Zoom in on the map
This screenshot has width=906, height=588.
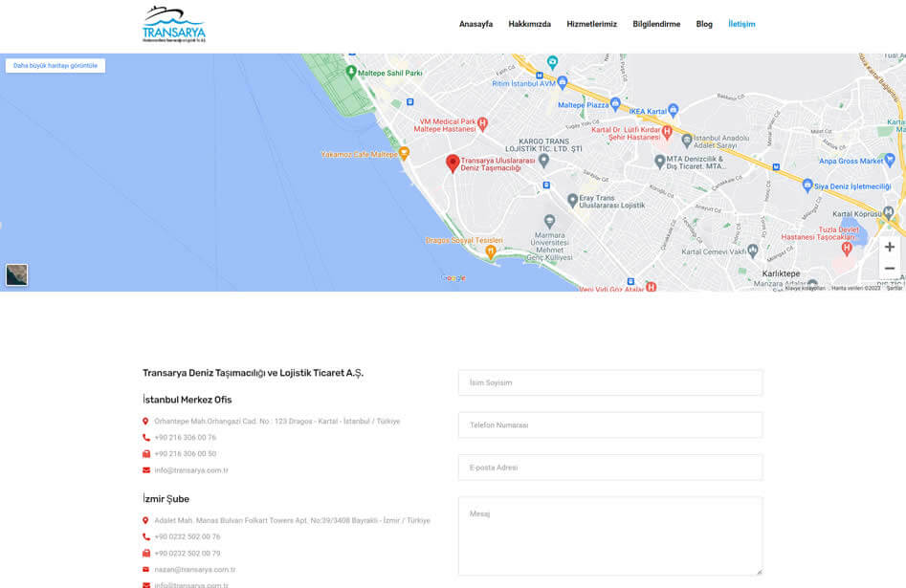(889, 247)
